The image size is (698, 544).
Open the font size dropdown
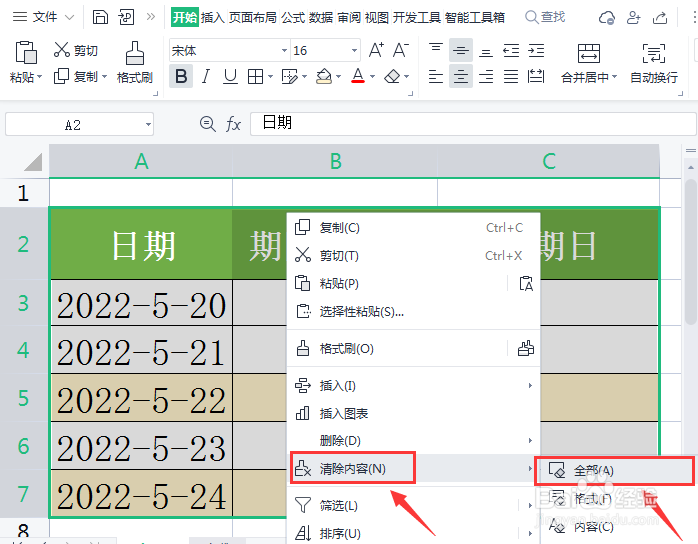click(354, 50)
